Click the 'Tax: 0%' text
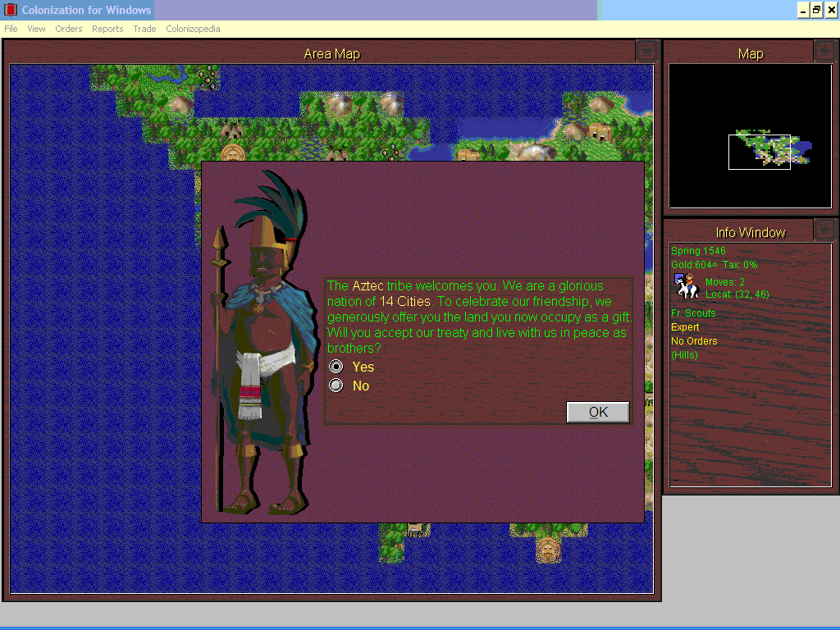This screenshot has width=840, height=630. 740,265
